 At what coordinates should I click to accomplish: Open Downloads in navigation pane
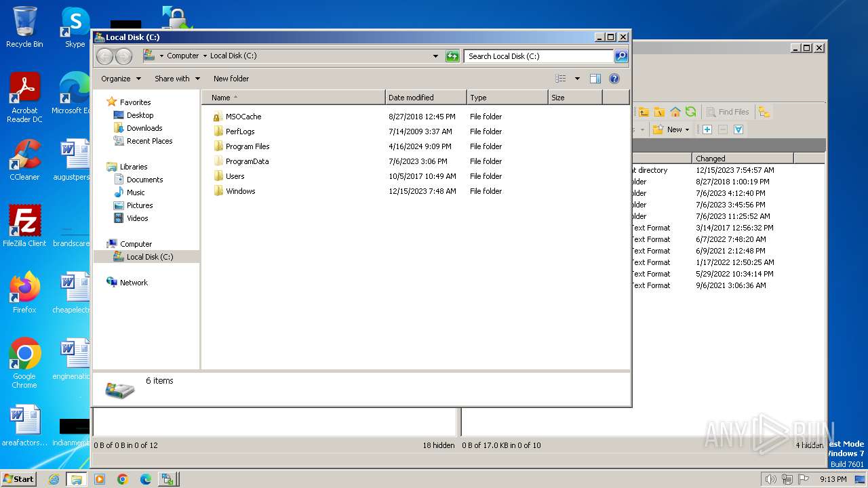point(144,128)
